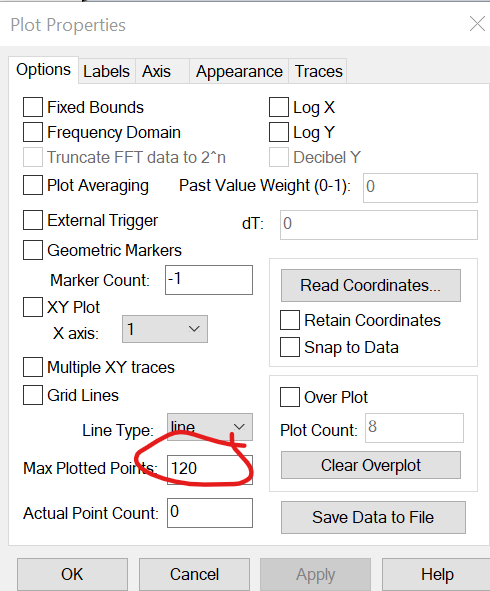Focus the Max Plotted Points field
Screen dimensions: 490x591
click(x=210, y=470)
